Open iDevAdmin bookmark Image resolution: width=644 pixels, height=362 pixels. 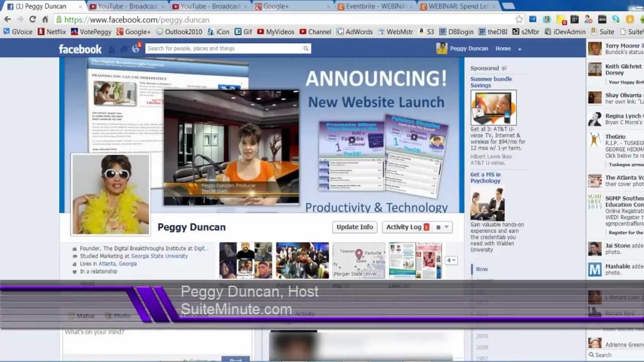click(565, 31)
